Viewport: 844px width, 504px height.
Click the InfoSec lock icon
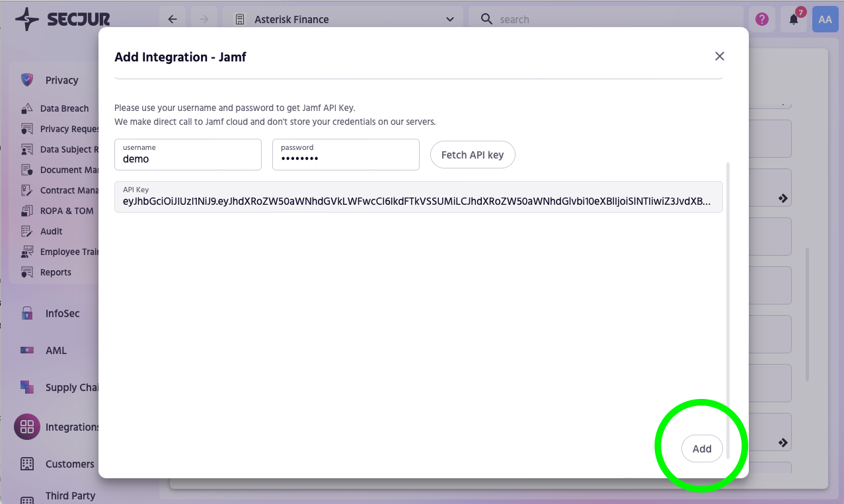point(27,313)
